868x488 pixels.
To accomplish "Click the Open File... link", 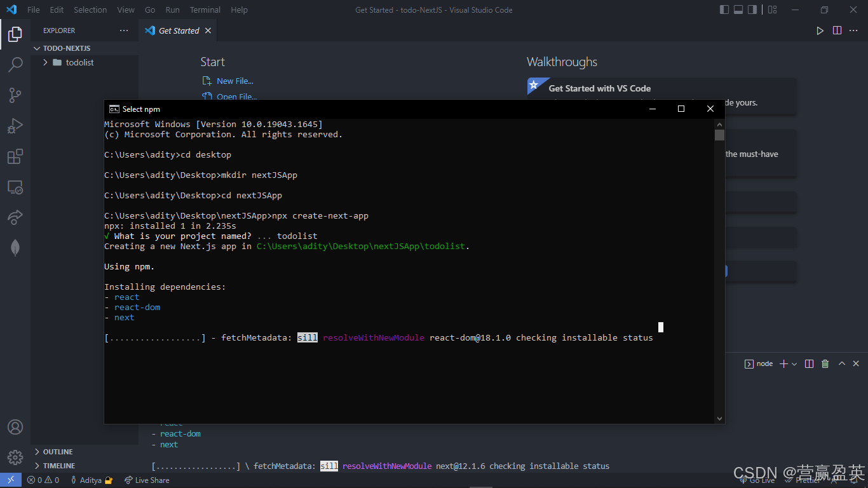I will coord(236,97).
